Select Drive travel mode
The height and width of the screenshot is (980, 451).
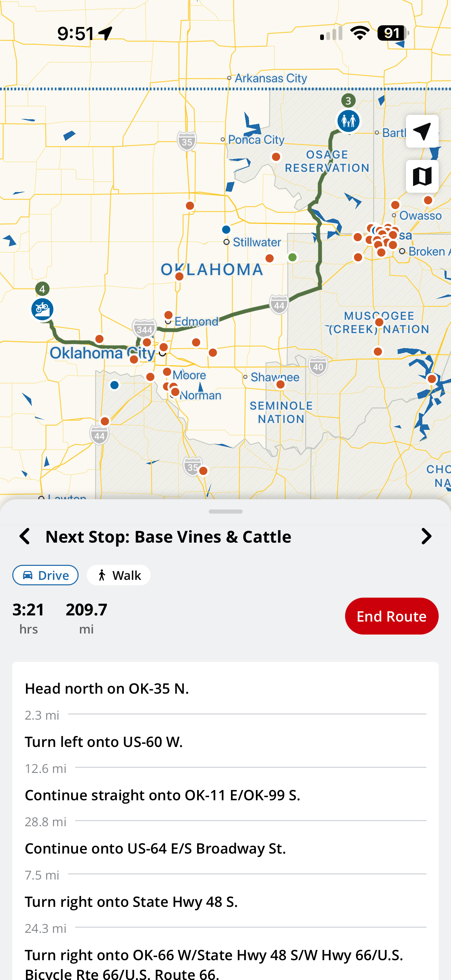click(45, 575)
